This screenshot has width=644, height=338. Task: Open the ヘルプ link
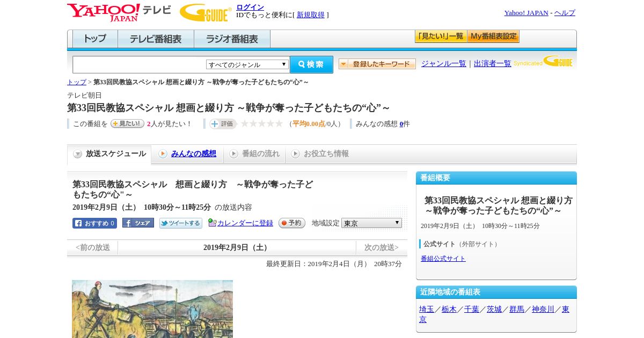pos(565,13)
